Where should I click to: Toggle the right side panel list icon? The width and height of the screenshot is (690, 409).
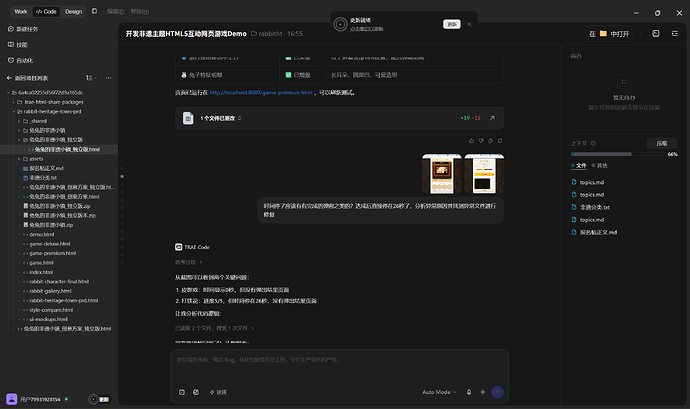click(675, 33)
